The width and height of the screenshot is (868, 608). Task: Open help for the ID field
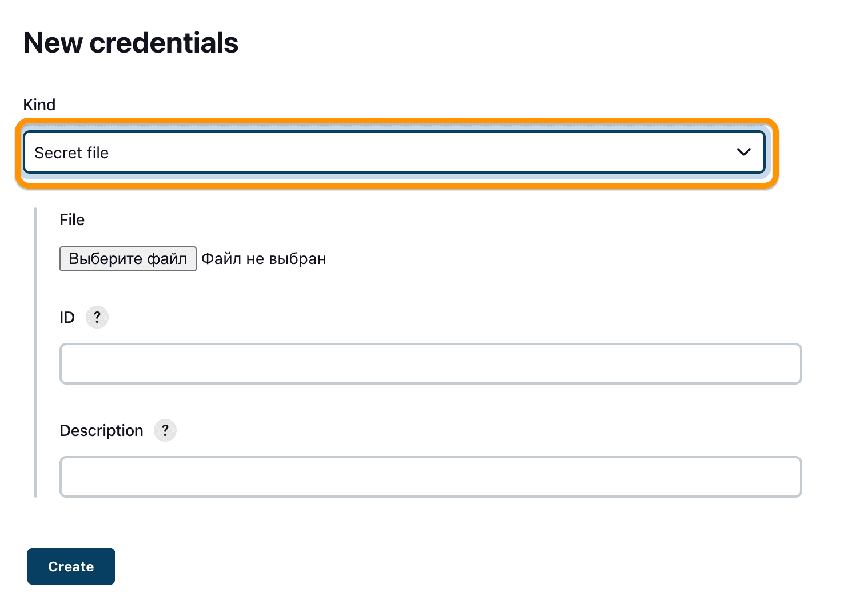pos(97,317)
